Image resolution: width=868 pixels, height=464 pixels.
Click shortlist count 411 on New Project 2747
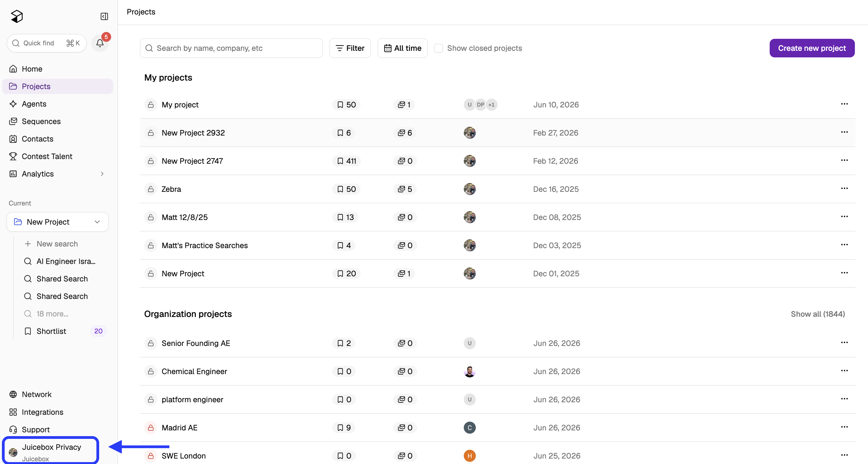click(x=346, y=161)
